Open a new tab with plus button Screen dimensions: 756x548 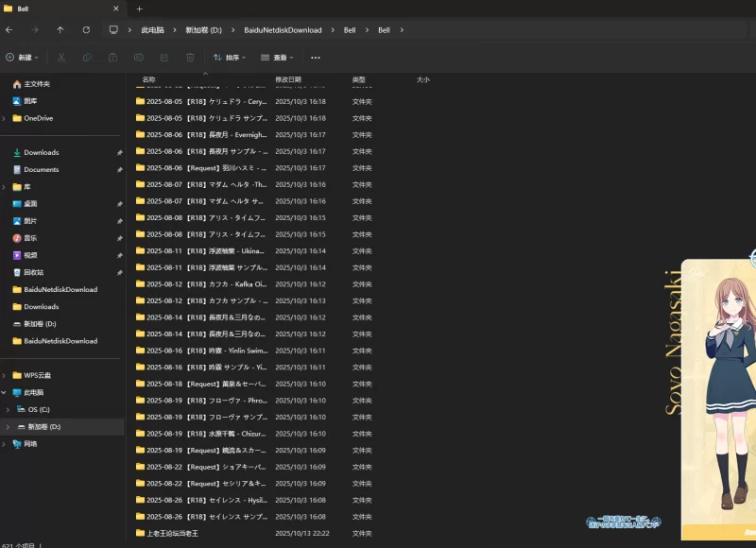pos(139,9)
